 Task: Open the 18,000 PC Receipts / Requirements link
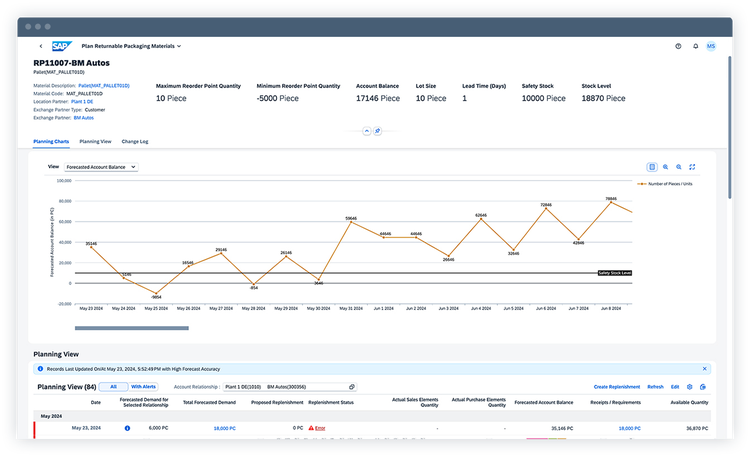(x=629, y=428)
